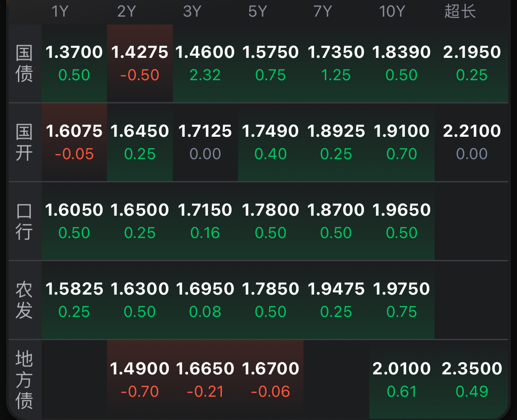Image resolution: width=517 pixels, height=420 pixels.
Task: Open the 国开 row label
Action: coord(24,142)
